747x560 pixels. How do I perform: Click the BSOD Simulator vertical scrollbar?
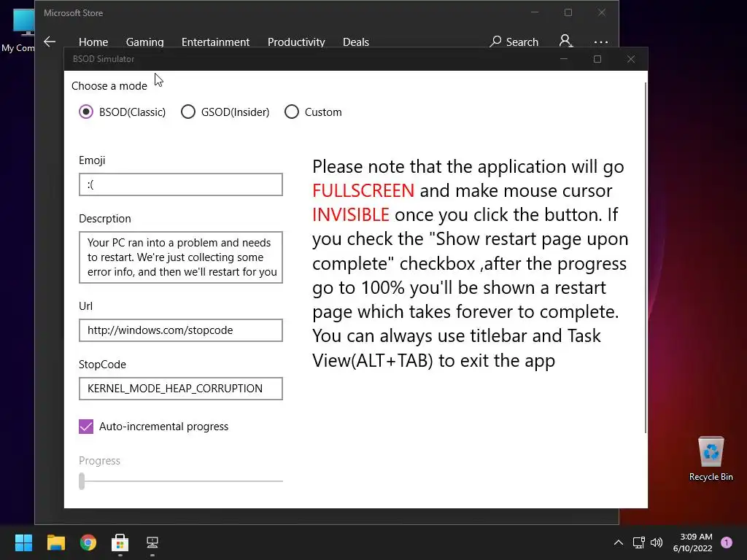[646, 257]
